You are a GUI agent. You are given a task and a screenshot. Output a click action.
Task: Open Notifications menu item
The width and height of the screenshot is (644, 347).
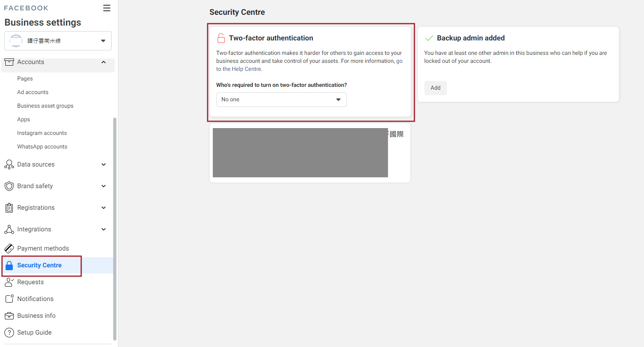click(x=35, y=299)
